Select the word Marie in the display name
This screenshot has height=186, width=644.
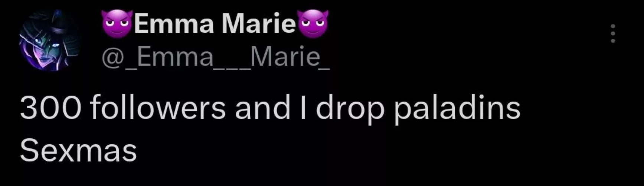[259, 24]
